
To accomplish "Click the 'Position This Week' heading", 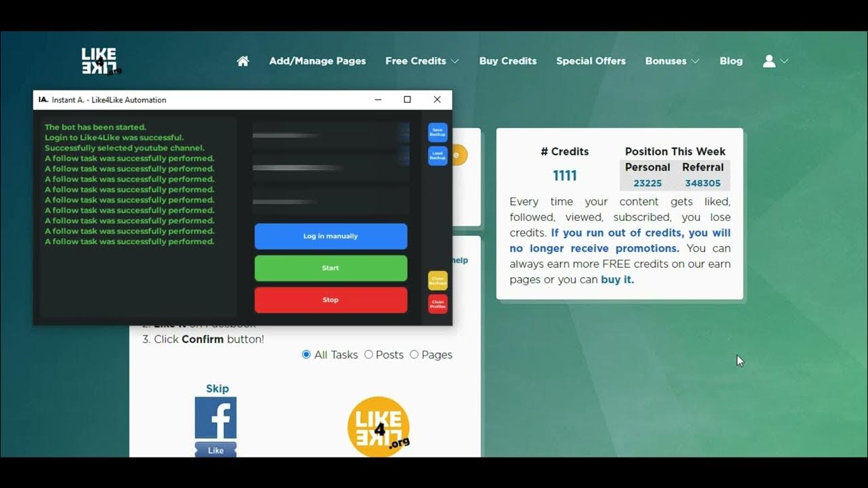I will pyautogui.click(x=675, y=151).
